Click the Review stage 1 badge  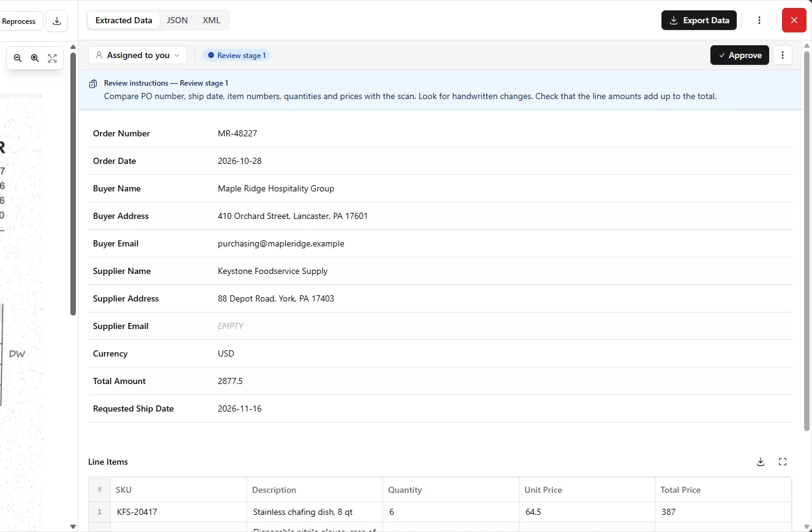237,55
